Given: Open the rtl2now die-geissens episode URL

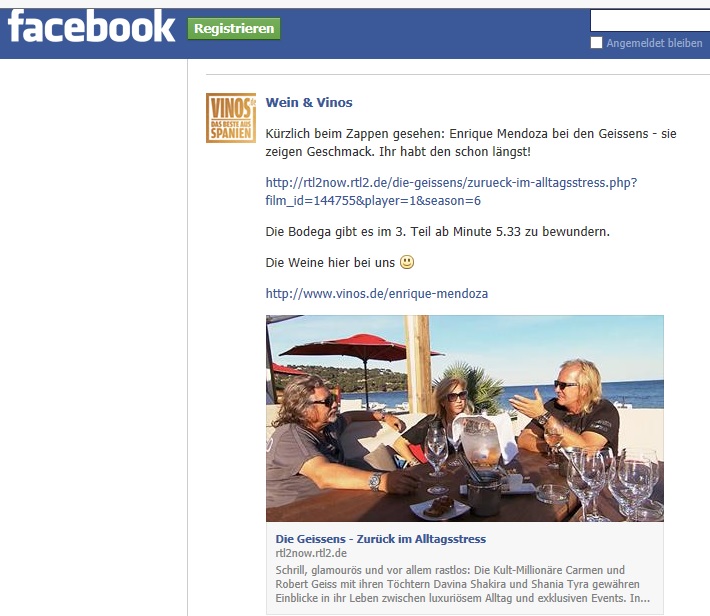Looking at the screenshot, I should point(451,183).
